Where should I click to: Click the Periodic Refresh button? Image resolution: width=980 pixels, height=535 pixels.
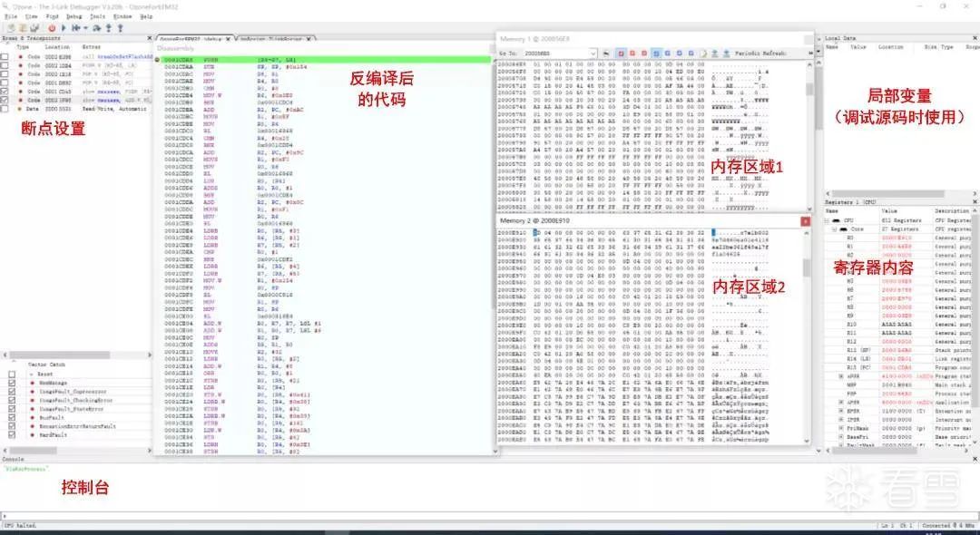click(x=760, y=53)
